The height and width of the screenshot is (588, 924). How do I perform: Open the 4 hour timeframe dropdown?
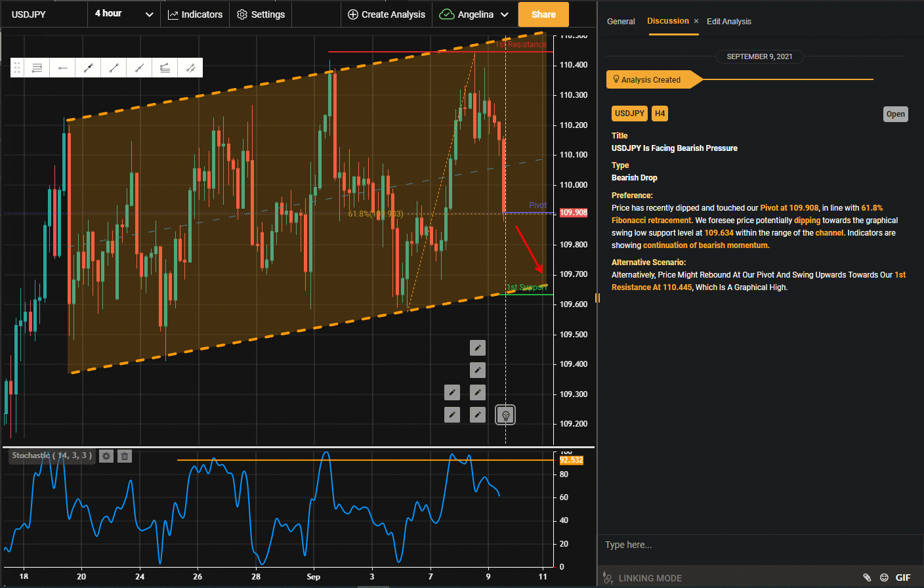pyautogui.click(x=124, y=14)
